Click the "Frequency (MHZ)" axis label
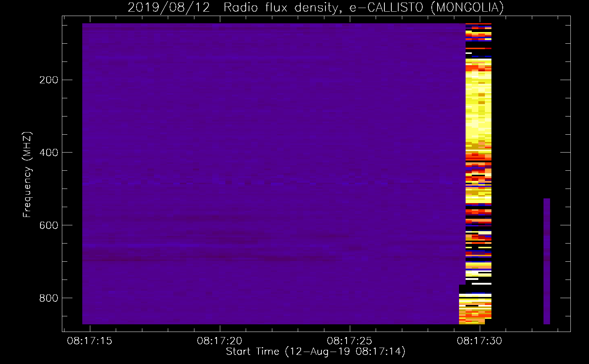Screen dimensions: 589x364 [27, 175]
